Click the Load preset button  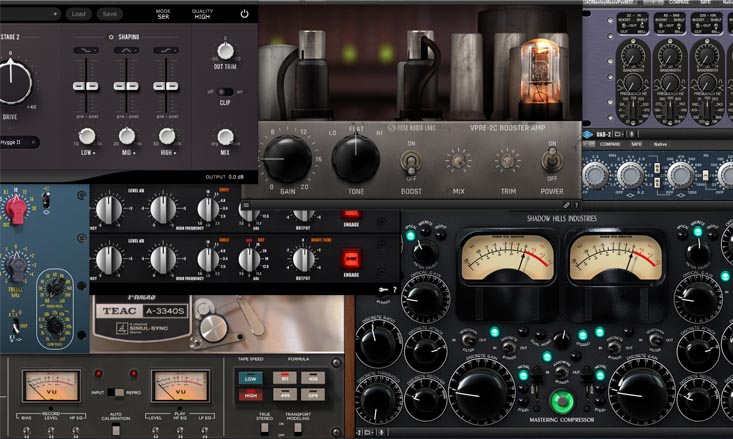tap(79, 14)
